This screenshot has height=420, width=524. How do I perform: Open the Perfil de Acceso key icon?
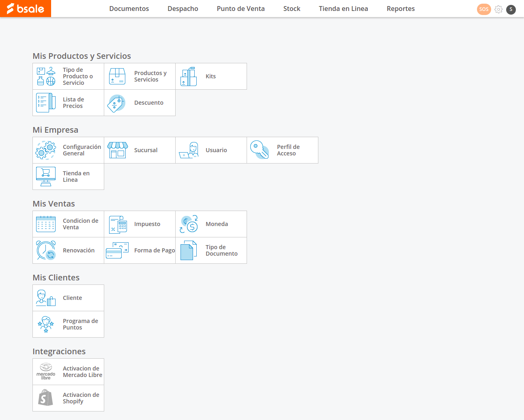[260, 150]
